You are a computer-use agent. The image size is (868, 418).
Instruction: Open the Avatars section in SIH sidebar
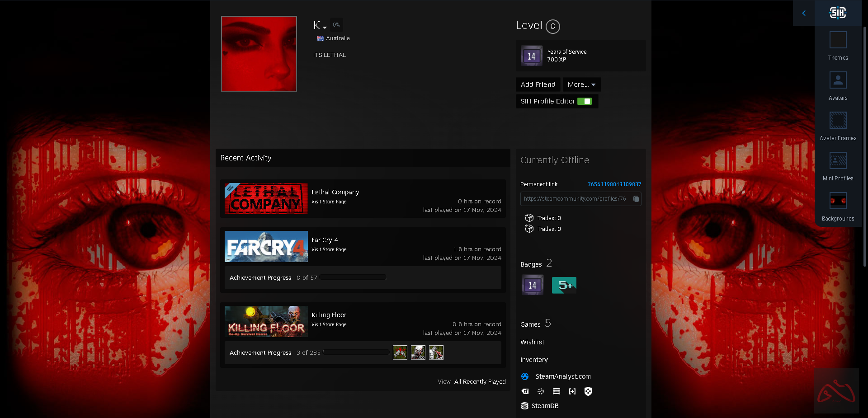pyautogui.click(x=838, y=85)
